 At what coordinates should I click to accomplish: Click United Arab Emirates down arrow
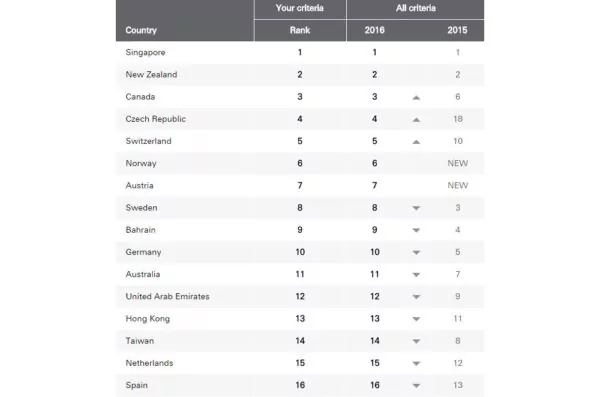(x=416, y=297)
